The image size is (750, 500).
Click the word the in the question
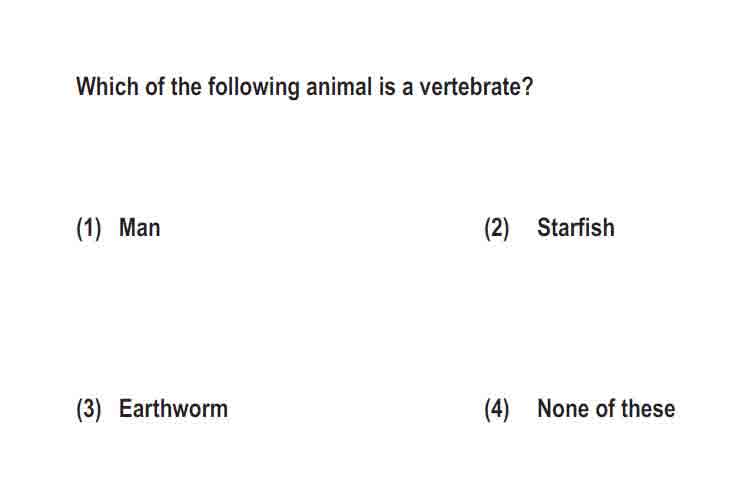point(186,87)
